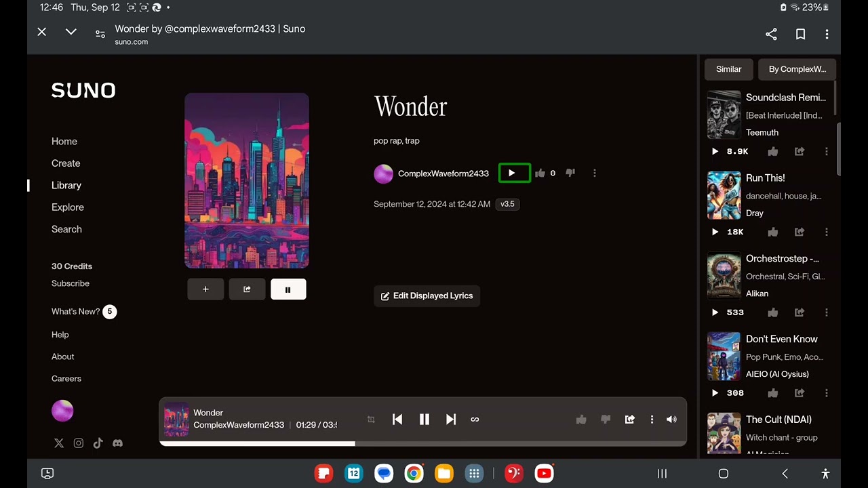Image resolution: width=868 pixels, height=488 pixels.
Task: Select Library in sidebar
Action: pos(66,185)
